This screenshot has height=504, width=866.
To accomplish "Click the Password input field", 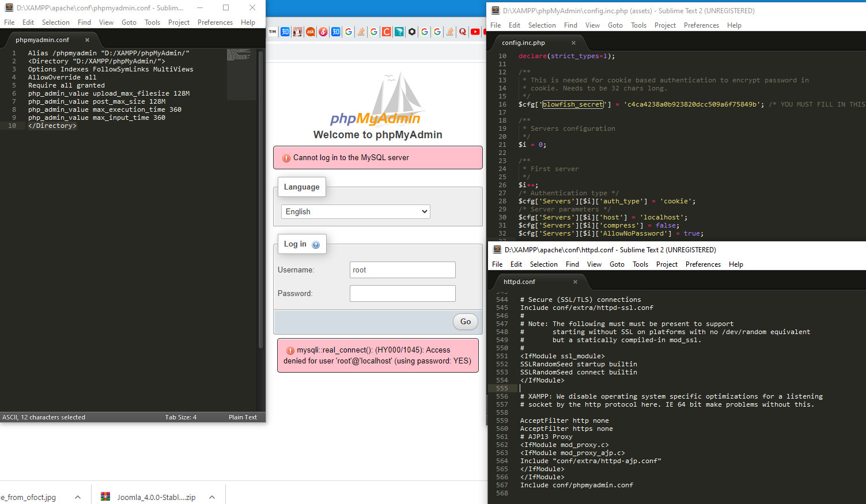I will tap(402, 293).
